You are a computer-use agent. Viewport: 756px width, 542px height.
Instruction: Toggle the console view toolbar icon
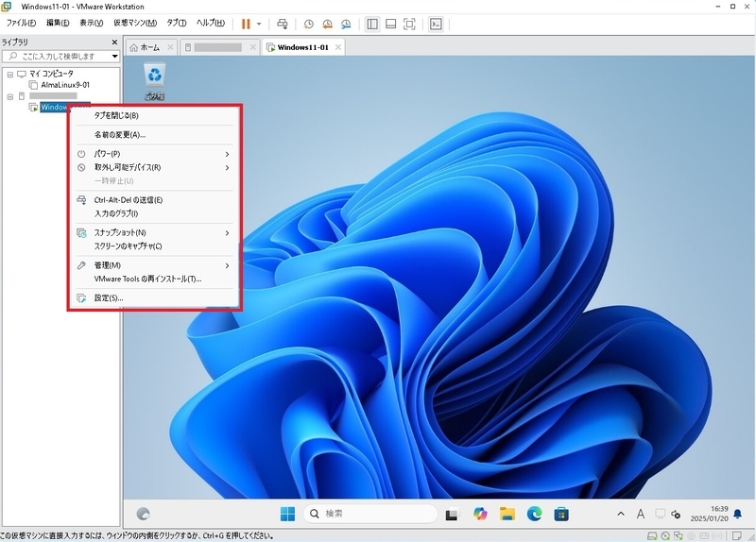[x=436, y=24]
